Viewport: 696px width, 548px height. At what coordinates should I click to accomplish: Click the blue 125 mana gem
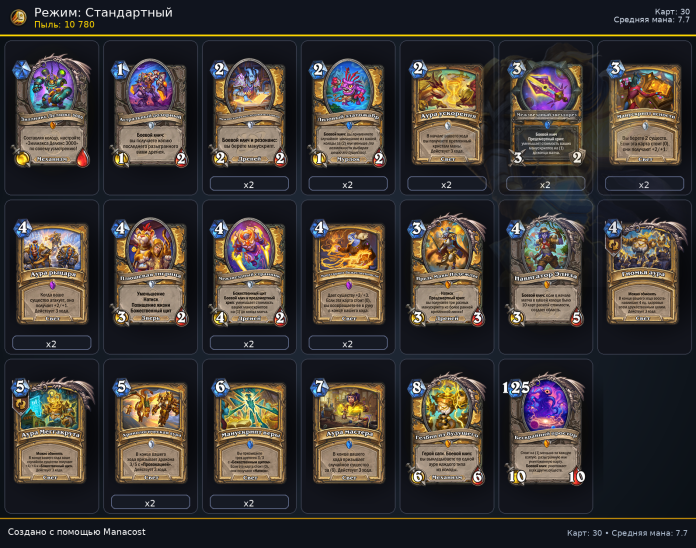click(516, 387)
